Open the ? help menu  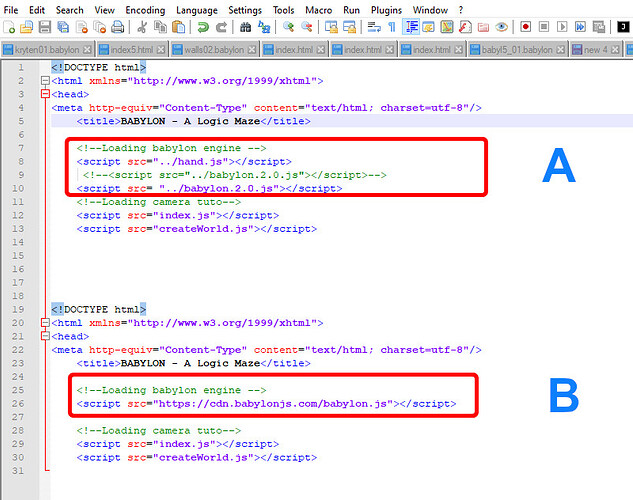click(461, 10)
